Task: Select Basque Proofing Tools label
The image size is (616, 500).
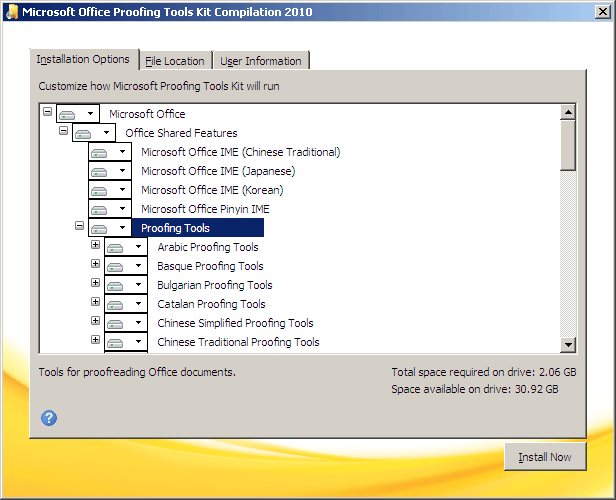Action: (210, 266)
